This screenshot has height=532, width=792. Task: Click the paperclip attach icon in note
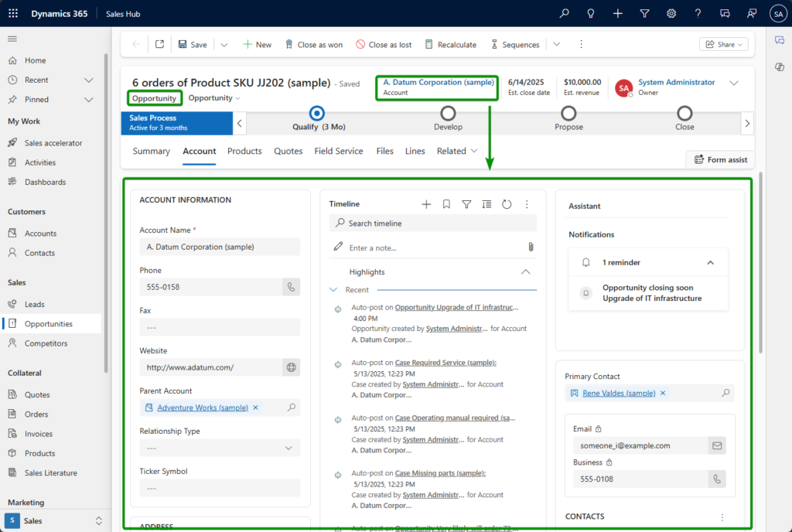pos(531,247)
